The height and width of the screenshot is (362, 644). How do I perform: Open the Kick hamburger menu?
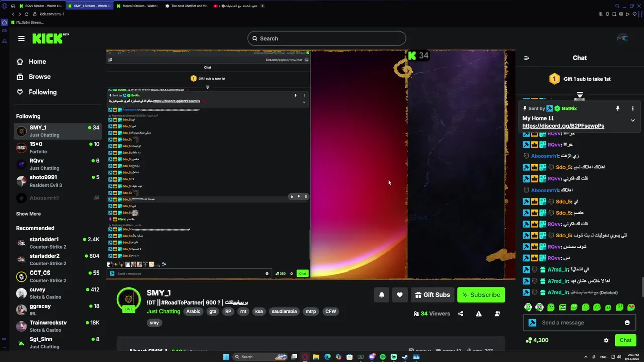(21, 38)
